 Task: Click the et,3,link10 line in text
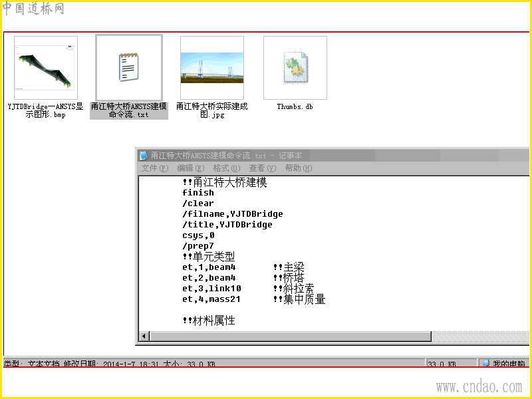211,289
